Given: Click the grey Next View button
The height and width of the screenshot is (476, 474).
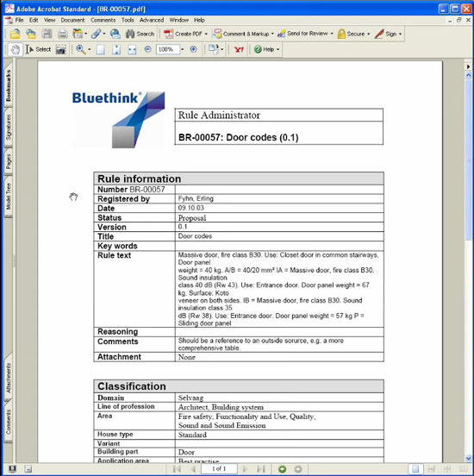Looking at the screenshot, I should click(x=298, y=469).
